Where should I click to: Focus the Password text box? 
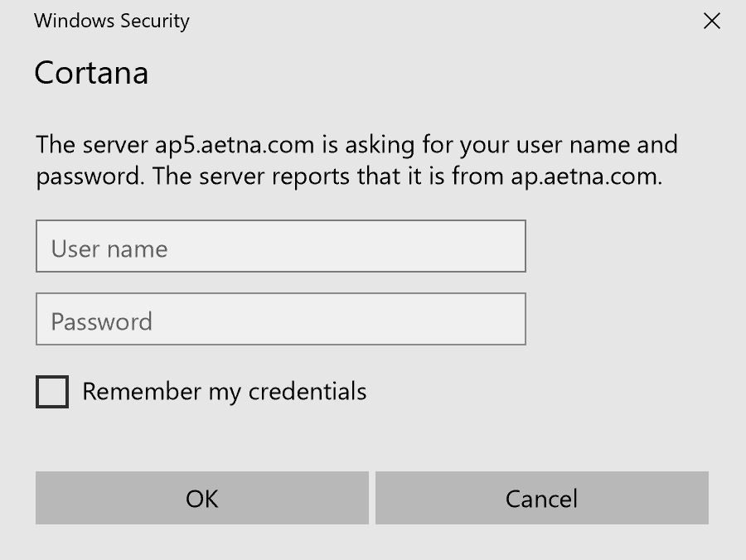[280, 320]
